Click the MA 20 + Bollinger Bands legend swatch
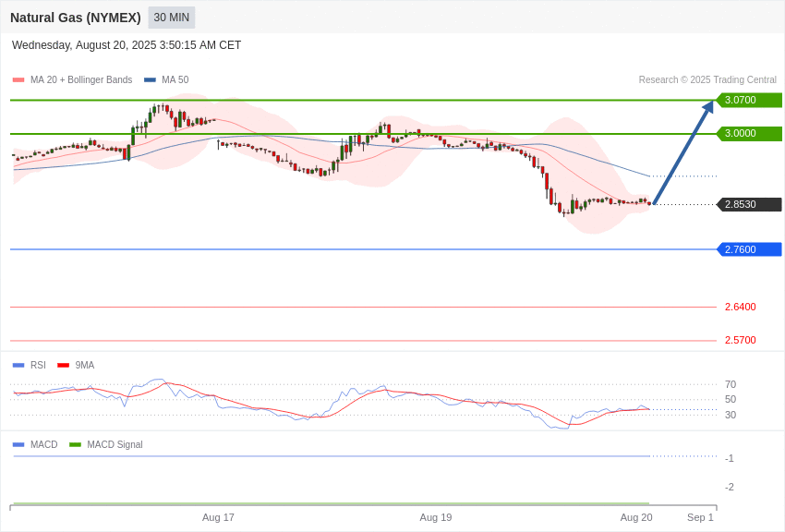 [18, 80]
